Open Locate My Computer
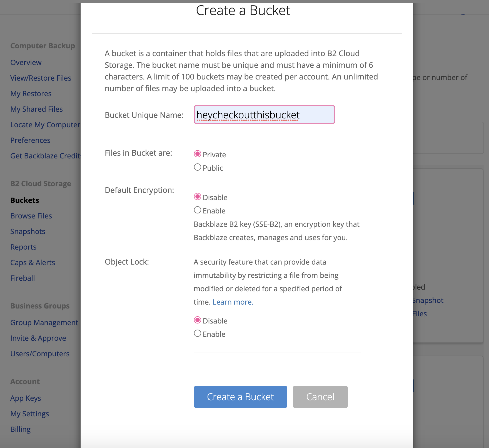This screenshot has height=448, width=489. pos(45,125)
